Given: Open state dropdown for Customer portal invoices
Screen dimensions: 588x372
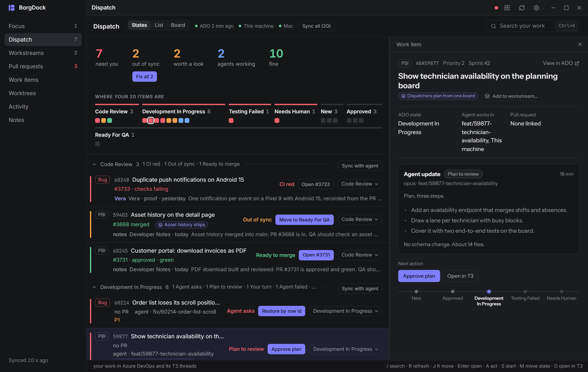Looking at the screenshot, I should 360,255.
